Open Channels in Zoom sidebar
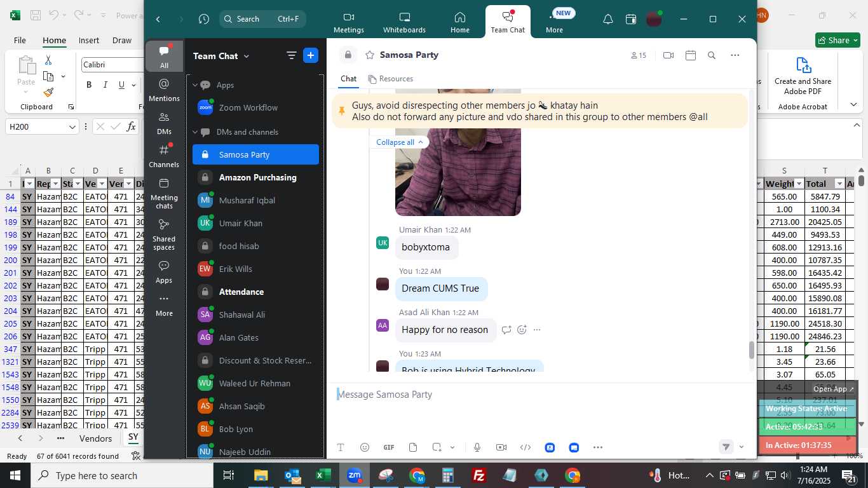868x488 pixels. [164, 156]
